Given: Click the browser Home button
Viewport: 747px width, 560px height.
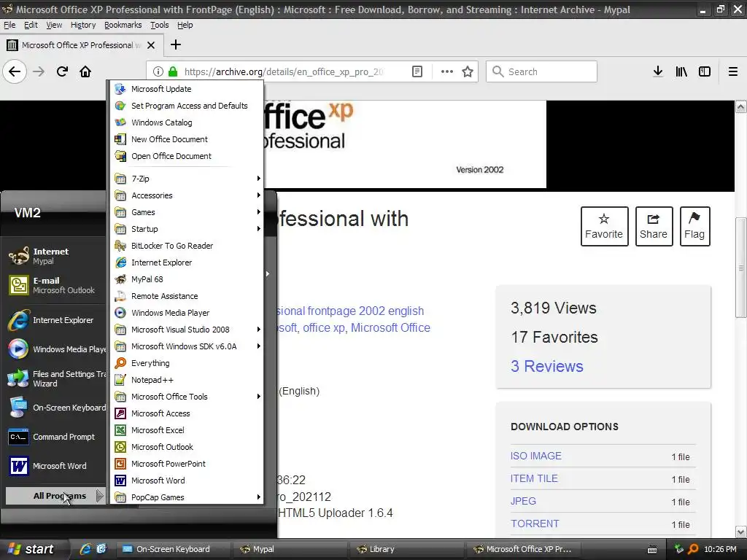Looking at the screenshot, I should 85,71.
